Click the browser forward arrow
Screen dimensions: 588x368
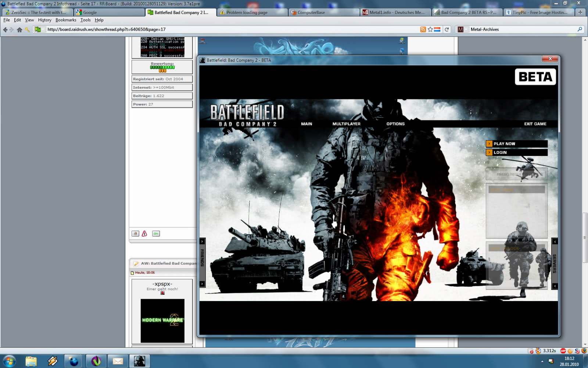(12, 29)
